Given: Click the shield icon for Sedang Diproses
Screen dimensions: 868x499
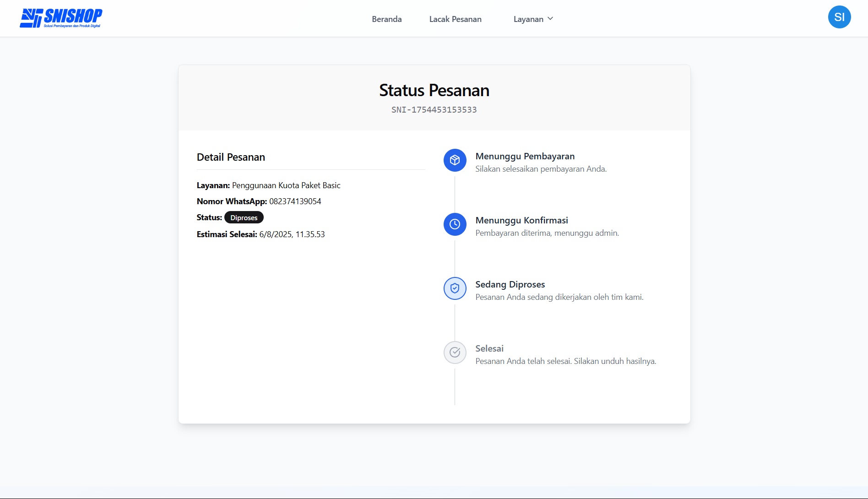Looking at the screenshot, I should (455, 288).
